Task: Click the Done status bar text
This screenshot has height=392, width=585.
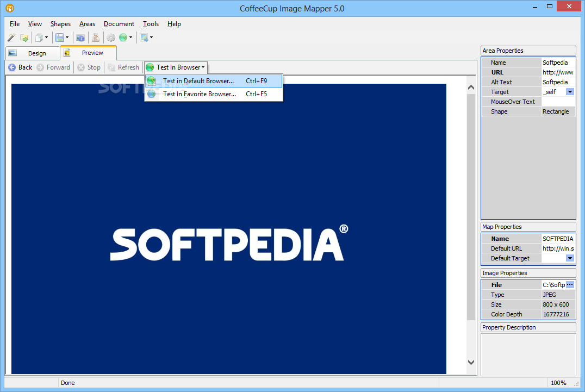Action: (67, 383)
